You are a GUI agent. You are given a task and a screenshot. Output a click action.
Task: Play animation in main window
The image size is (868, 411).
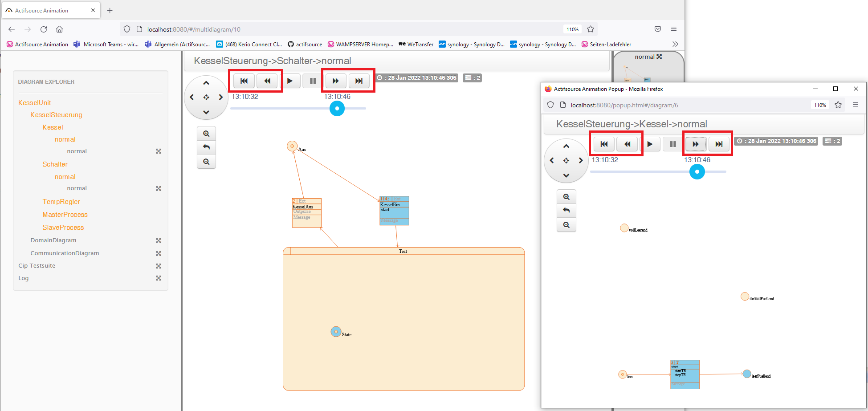tap(290, 81)
